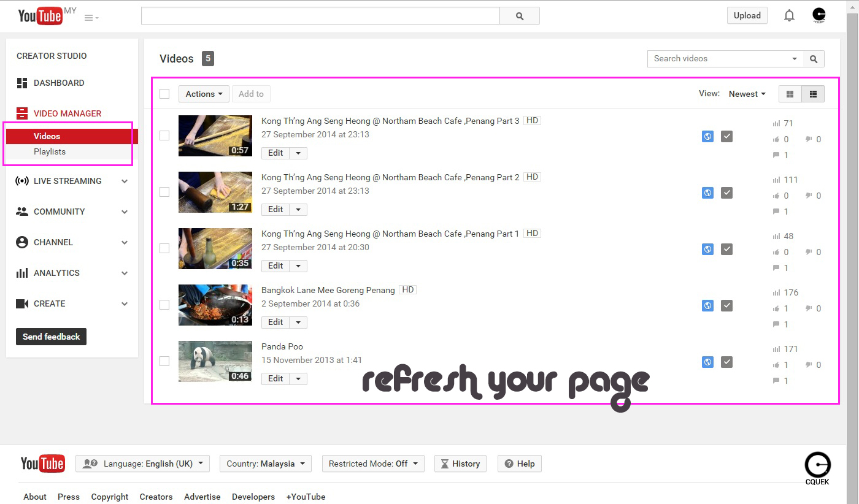
Task: Switch to list view
Action: point(813,94)
